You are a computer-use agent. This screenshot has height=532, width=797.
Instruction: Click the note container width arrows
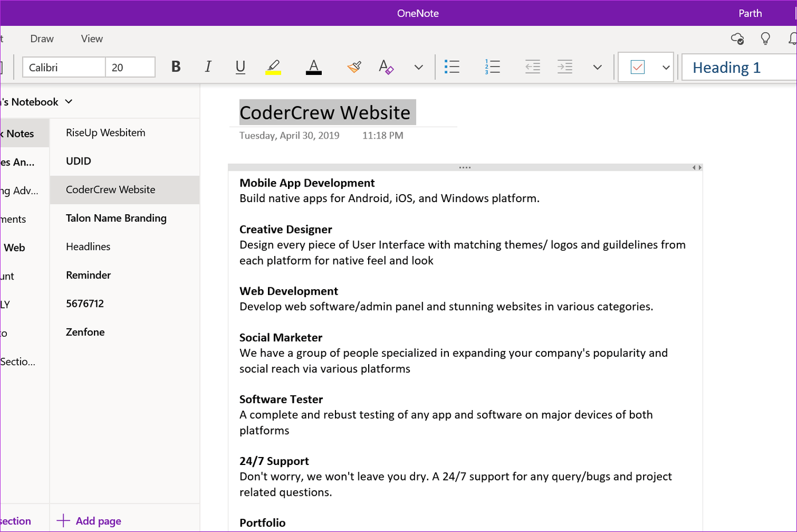click(697, 168)
